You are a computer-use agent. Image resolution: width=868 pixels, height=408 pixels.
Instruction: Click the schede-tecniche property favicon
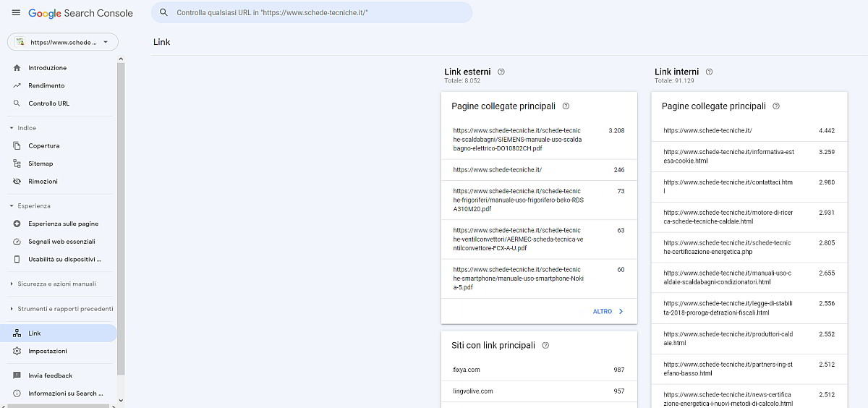(20, 42)
